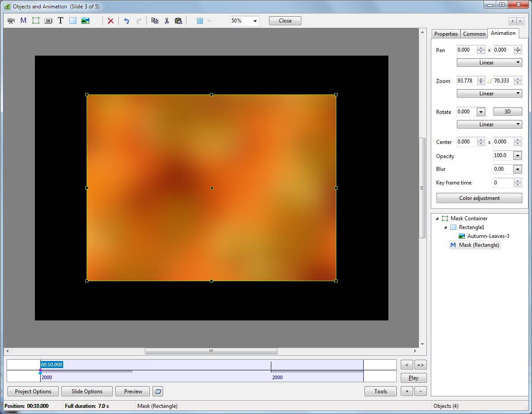Select Rectangle1 in objects list
Image resolution: width=532 pixels, height=414 pixels.
(471, 227)
